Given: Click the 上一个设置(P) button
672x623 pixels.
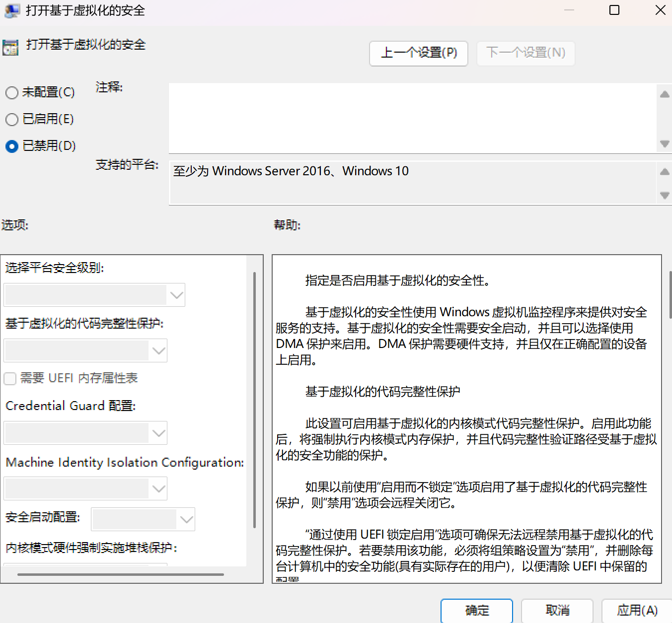Looking at the screenshot, I should [419, 53].
